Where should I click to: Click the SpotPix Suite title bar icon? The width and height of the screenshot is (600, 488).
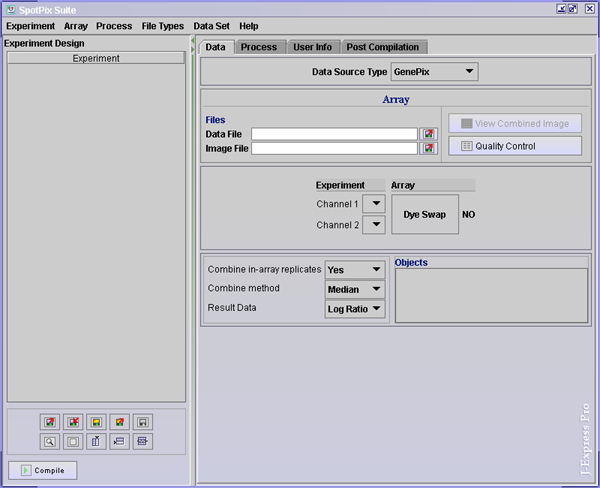(x=11, y=10)
